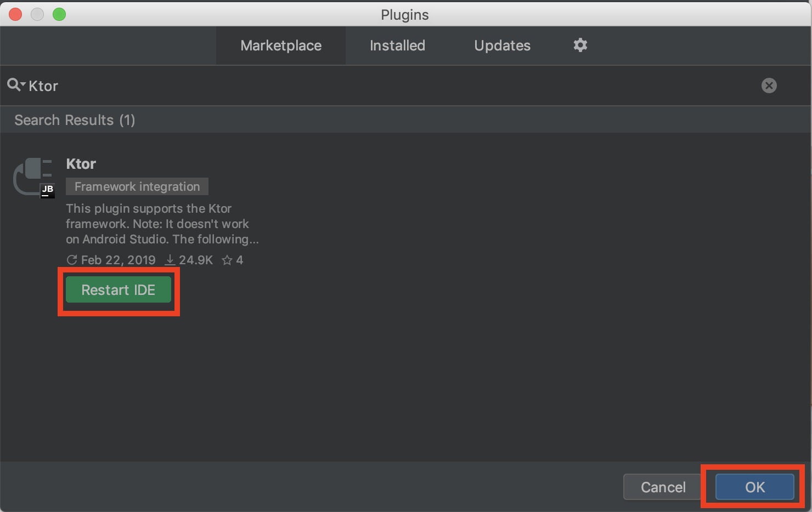Click the Framework integration tag
812x512 pixels.
(x=137, y=186)
